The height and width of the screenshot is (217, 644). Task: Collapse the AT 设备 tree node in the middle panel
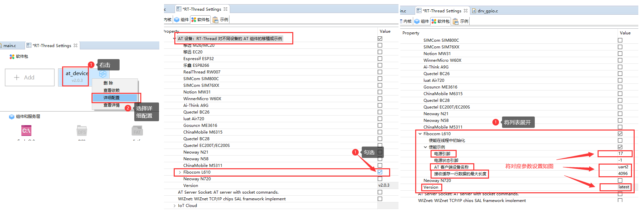[174, 39]
